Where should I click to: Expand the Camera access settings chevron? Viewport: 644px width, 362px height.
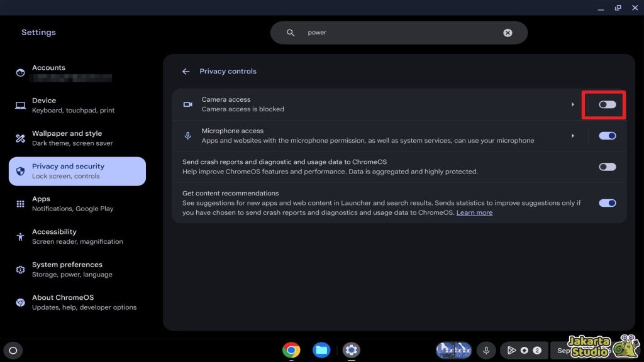click(x=573, y=104)
